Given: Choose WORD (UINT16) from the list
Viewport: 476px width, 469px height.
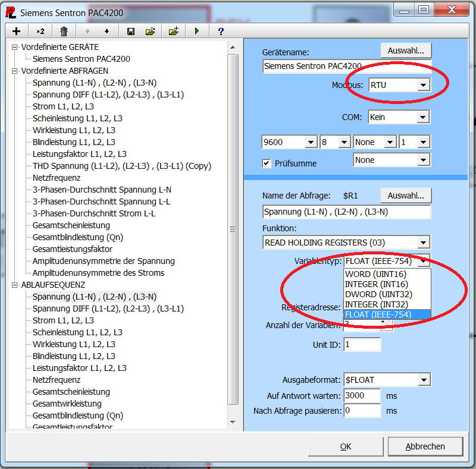Looking at the screenshot, I should click(x=387, y=274).
